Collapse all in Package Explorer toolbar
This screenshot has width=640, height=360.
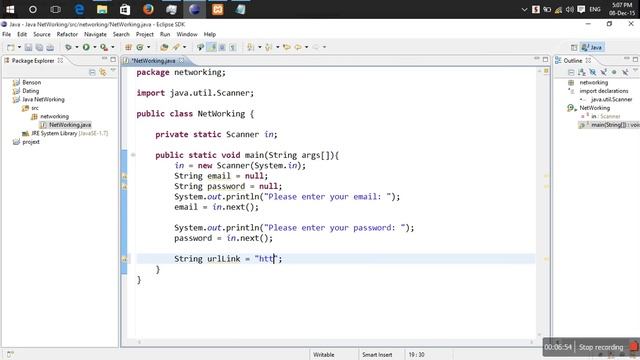[92, 72]
